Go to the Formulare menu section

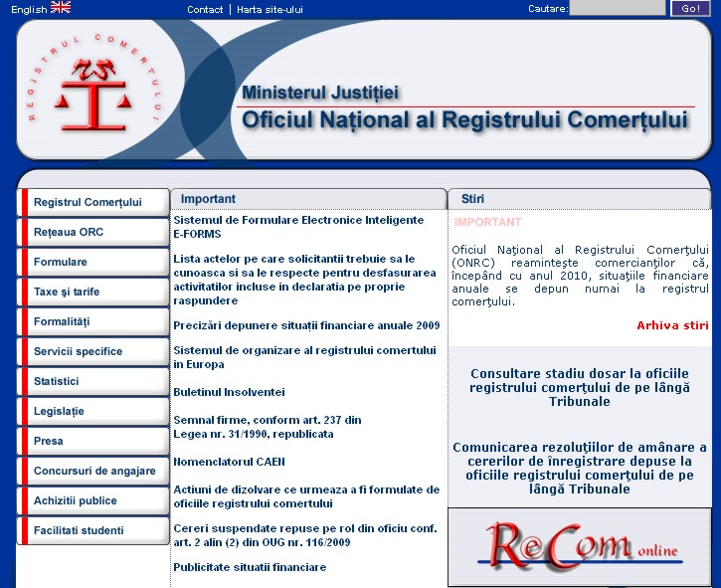click(61, 262)
